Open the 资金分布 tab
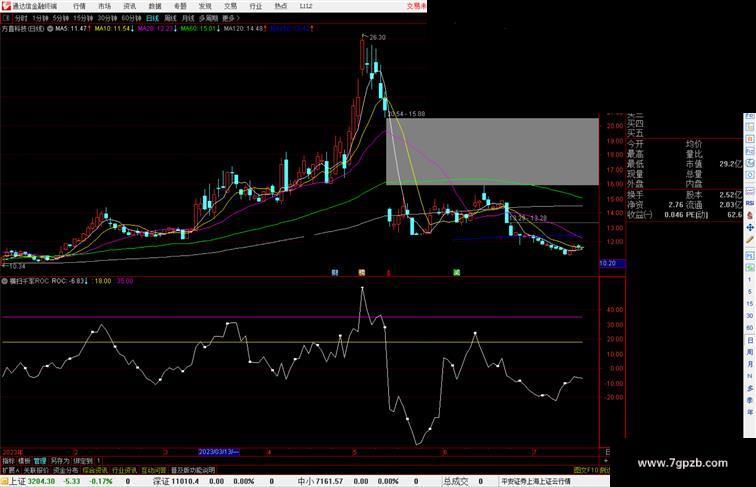756x487 pixels. tap(66, 470)
